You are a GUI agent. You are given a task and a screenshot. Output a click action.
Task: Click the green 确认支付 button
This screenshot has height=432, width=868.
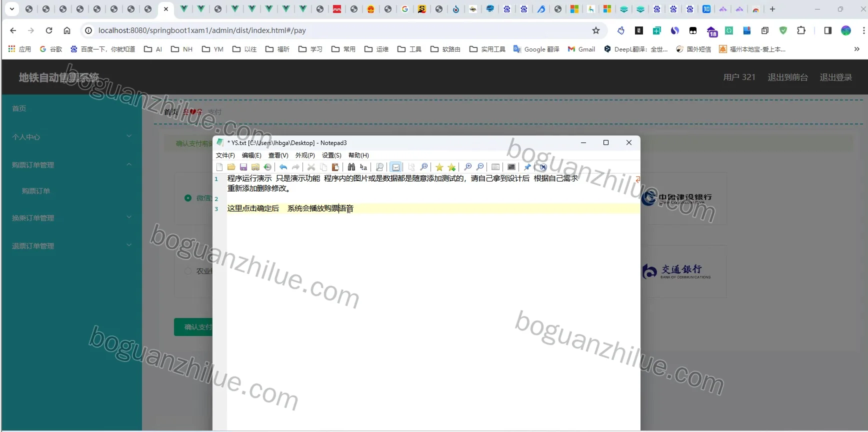coord(193,327)
